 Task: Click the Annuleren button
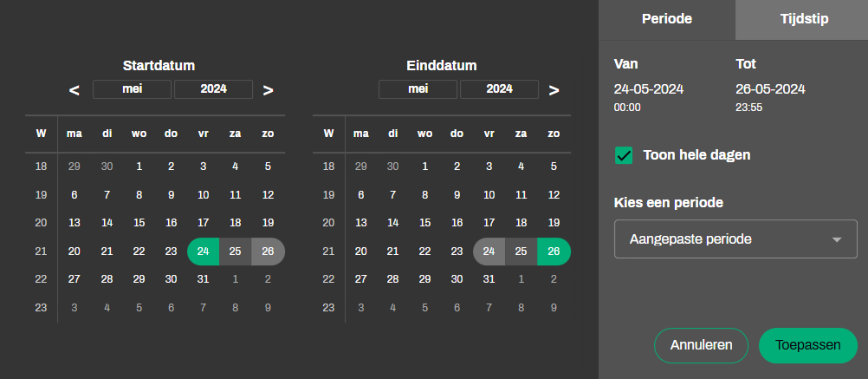tap(701, 345)
